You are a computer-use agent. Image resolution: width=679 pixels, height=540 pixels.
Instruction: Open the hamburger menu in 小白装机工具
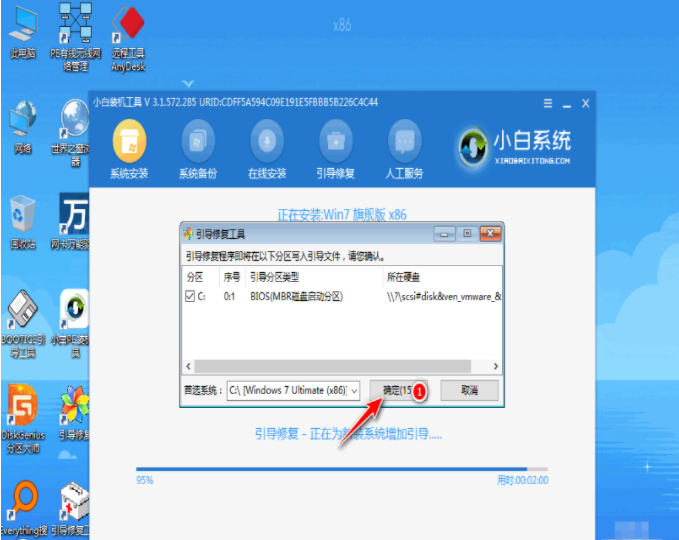pos(548,103)
